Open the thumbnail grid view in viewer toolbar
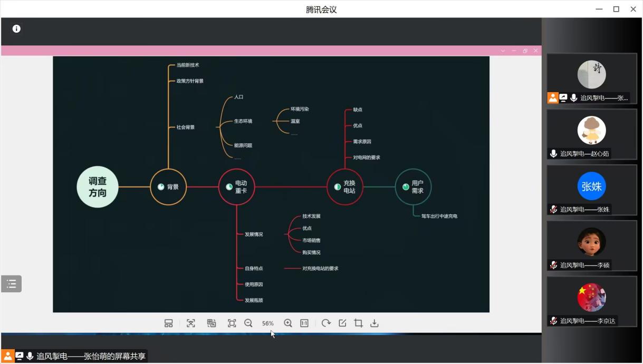This screenshot has height=364, width=643. (x=168, y=323)
